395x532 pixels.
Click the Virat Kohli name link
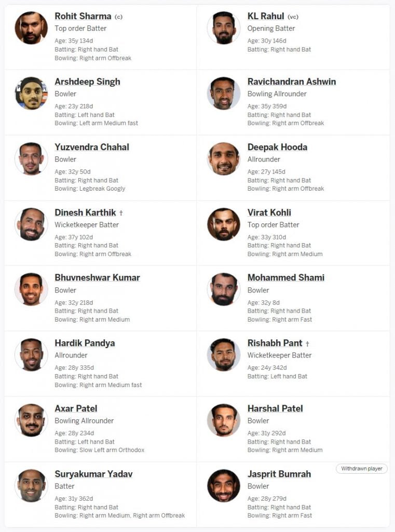pos(269,212)
